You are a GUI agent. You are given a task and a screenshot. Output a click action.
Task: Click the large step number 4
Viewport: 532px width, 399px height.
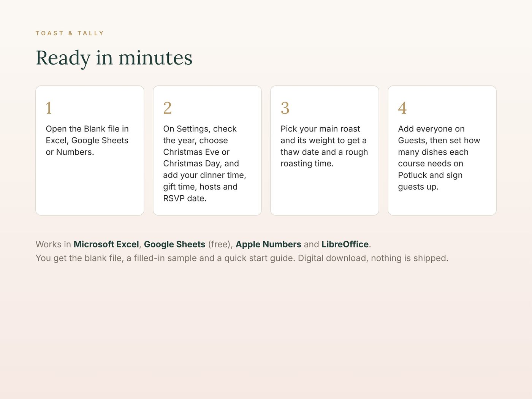coord(402,108)
